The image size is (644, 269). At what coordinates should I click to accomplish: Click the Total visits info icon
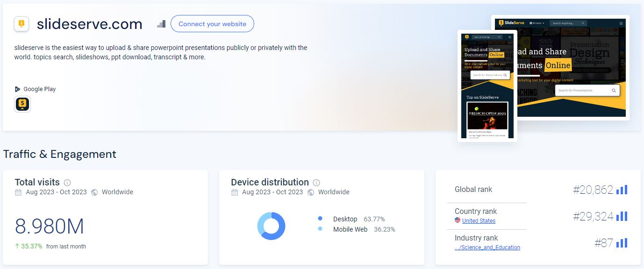click(67, 183)
